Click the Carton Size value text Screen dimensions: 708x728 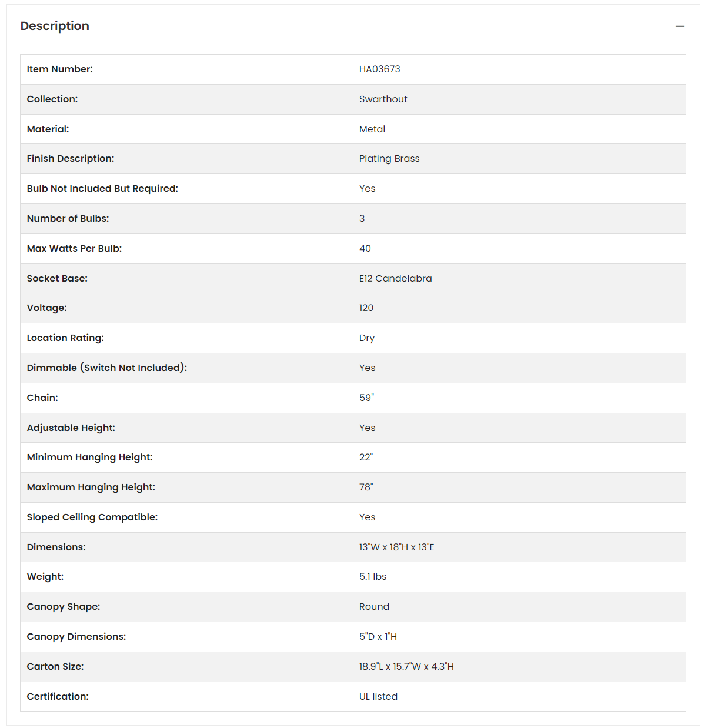coord(406,666)
